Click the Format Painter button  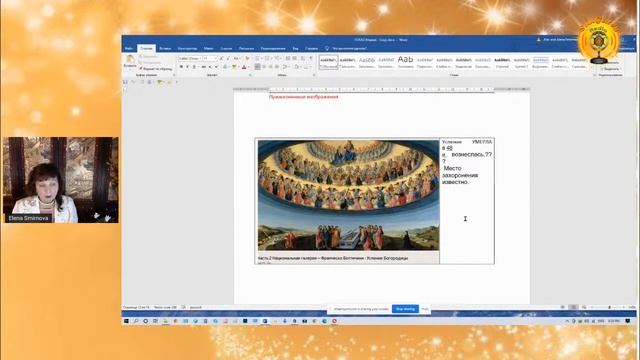156,69
